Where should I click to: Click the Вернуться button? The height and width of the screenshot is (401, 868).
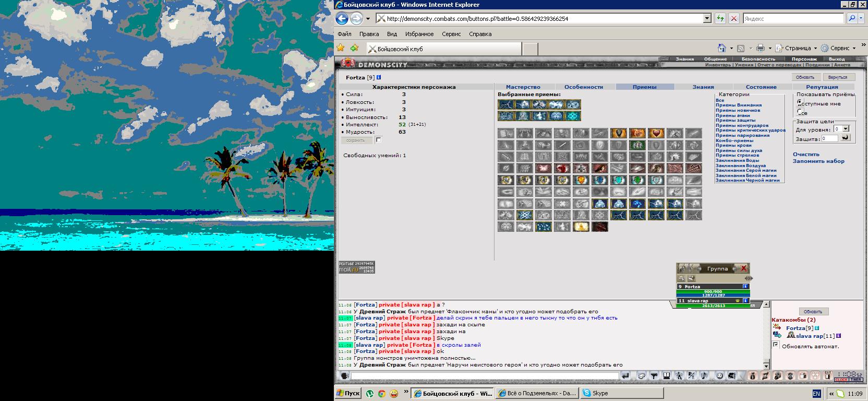(x=838, y=77)
